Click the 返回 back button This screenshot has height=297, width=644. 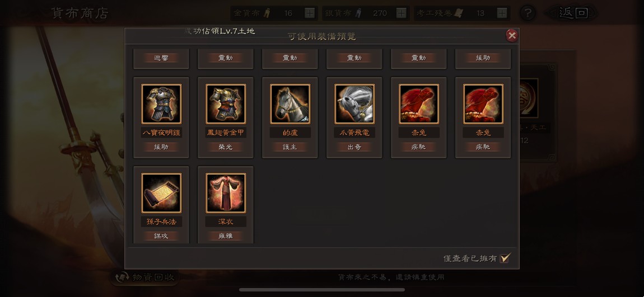(x=573, y=13)
